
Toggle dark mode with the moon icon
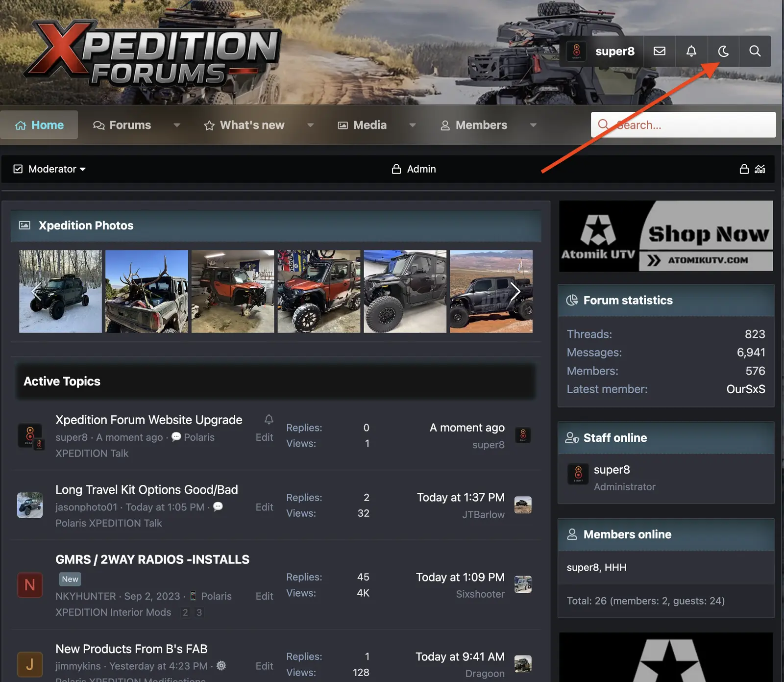point(723,51)
